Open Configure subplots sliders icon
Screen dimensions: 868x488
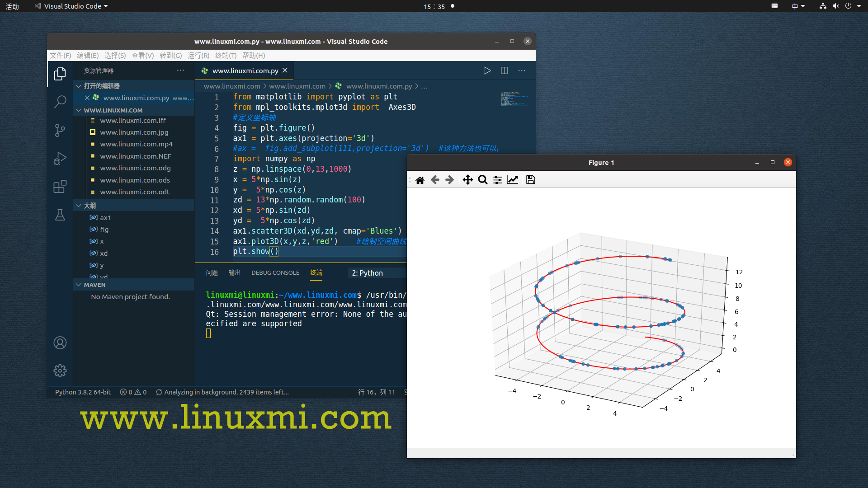tap(497, 180)
